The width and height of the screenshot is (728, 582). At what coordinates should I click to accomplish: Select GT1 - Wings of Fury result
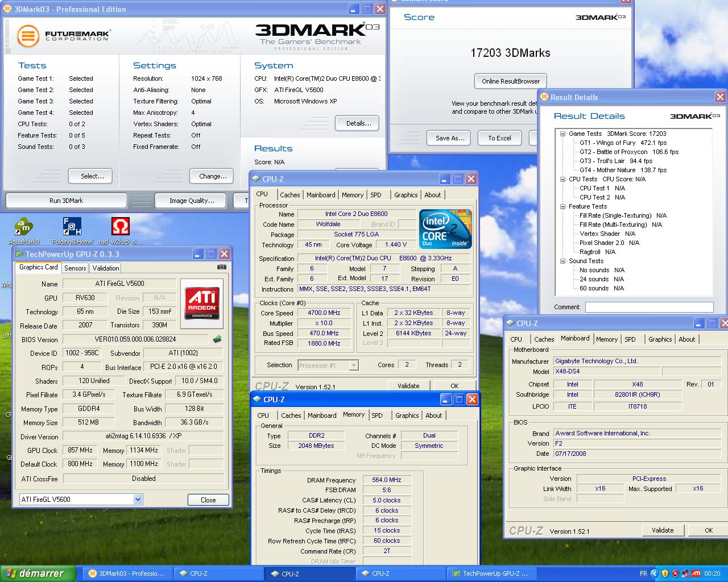click(623, 143)
